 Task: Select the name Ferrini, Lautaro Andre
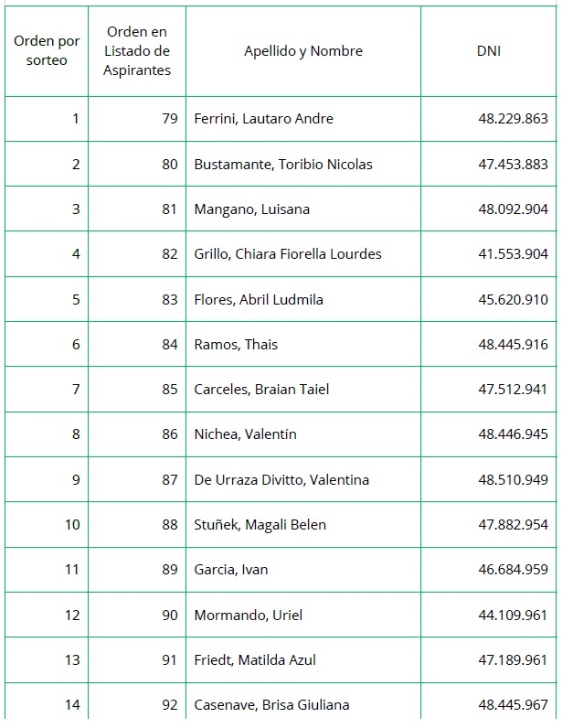[x=263, y=119]
